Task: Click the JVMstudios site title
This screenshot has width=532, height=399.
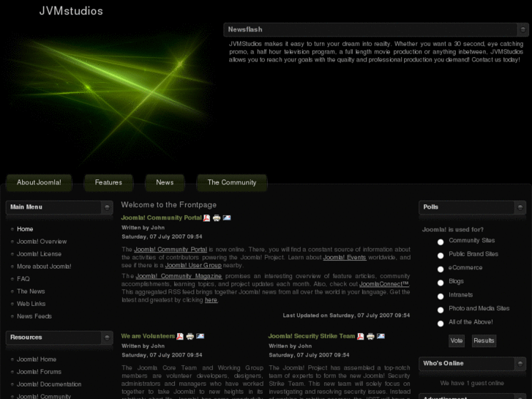Action: click(x=71, y=11)
